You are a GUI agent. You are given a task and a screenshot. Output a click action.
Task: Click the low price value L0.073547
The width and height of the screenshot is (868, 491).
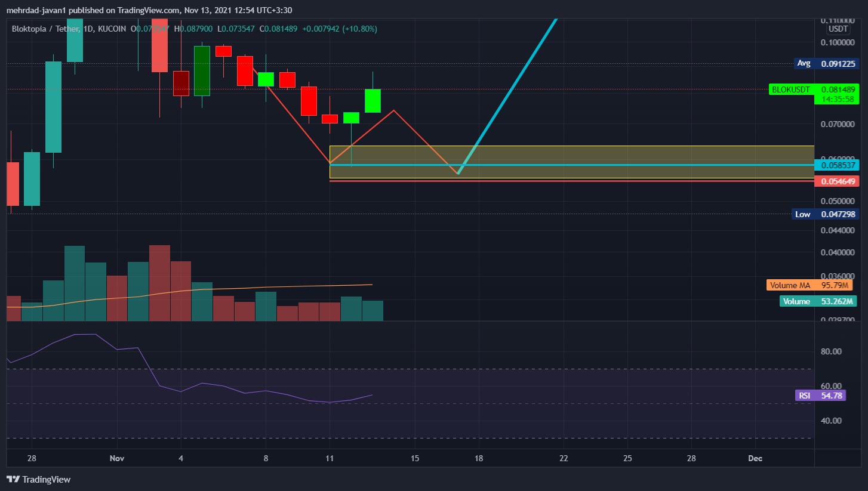pyautogui.click(x=237, y=29)
